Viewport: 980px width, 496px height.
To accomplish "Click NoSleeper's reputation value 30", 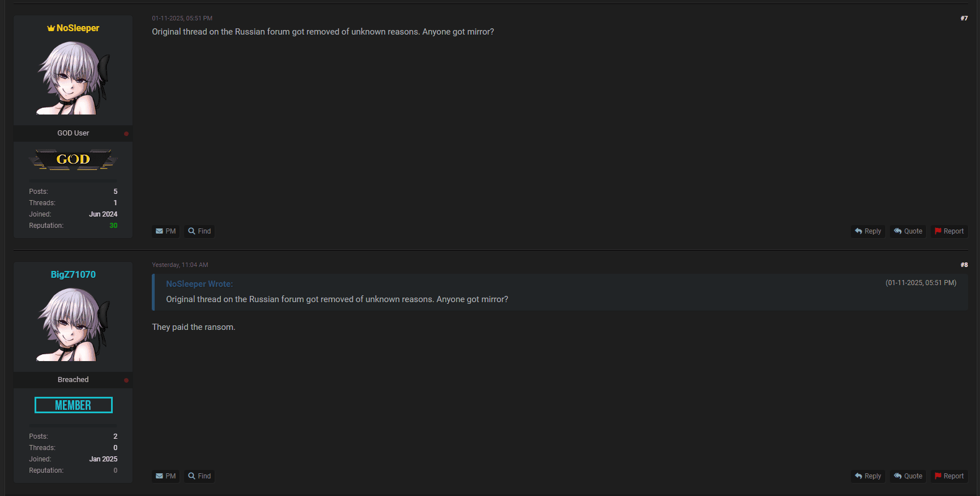I will (113, 226).
